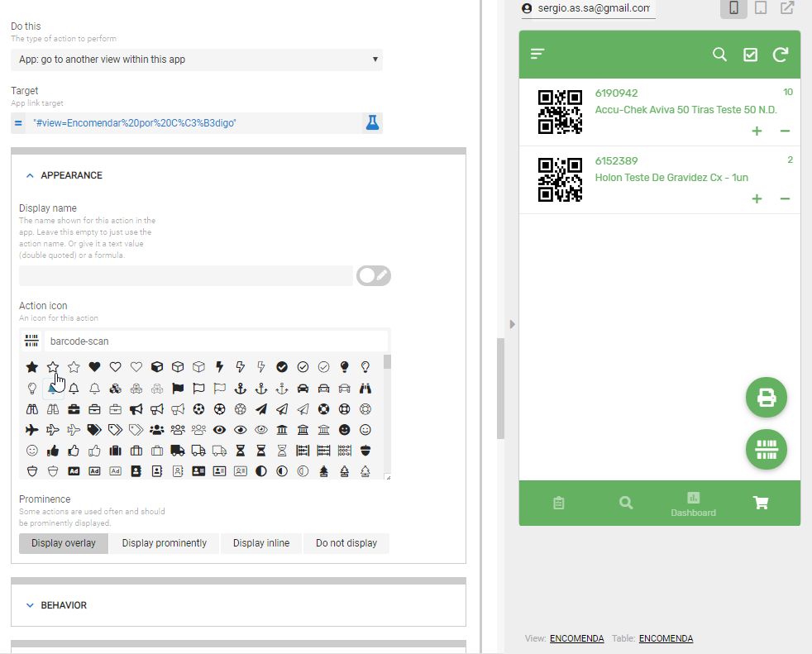Click the icon picker scrollbar thumb

pos(387,362)
